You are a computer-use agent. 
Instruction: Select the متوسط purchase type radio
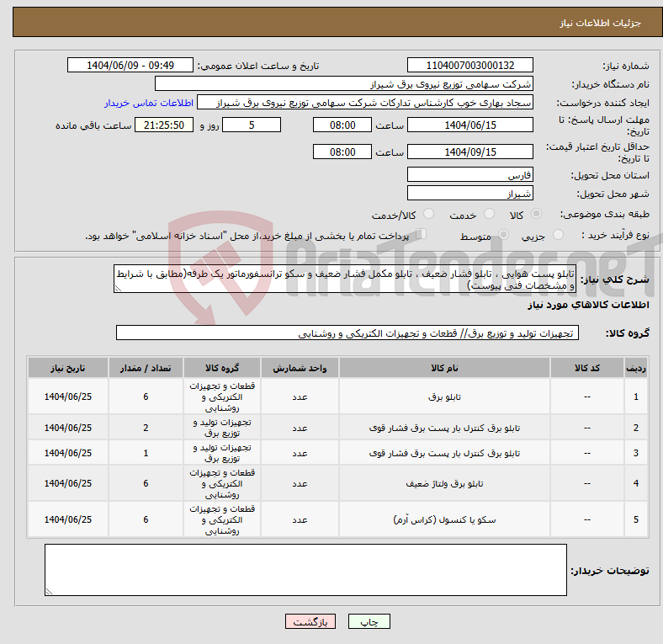click(x=503, y=234)
